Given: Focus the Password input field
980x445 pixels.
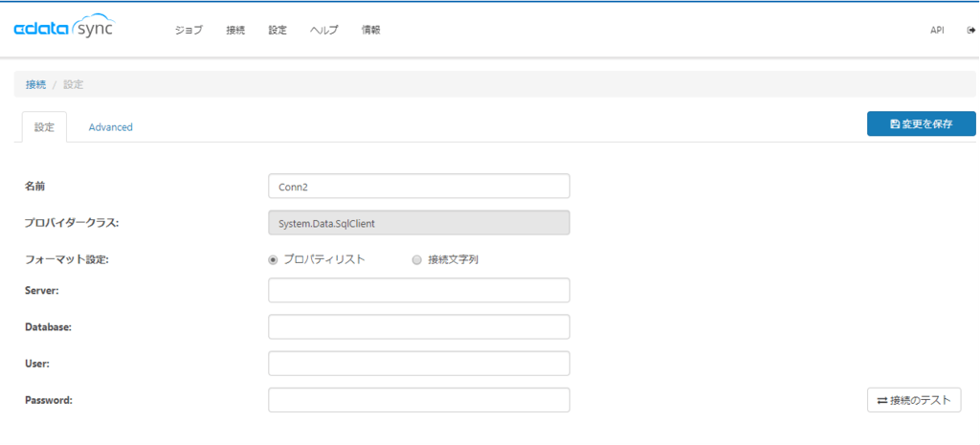Looking at the screenshot, I should pyautogui.click(x=419, y=400).
